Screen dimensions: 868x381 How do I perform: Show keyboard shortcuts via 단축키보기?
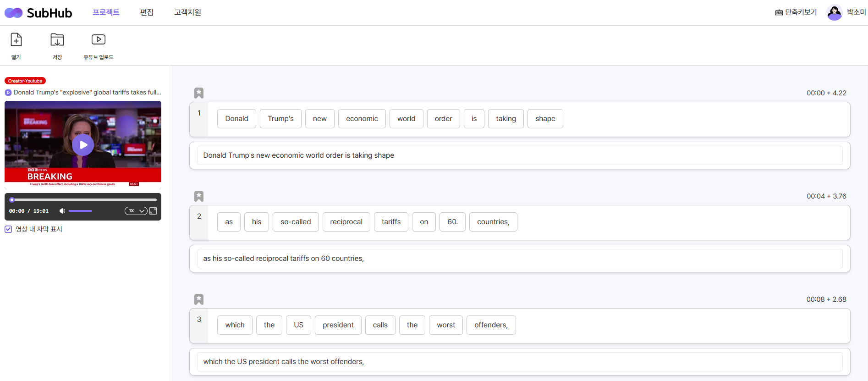[796, 12]
